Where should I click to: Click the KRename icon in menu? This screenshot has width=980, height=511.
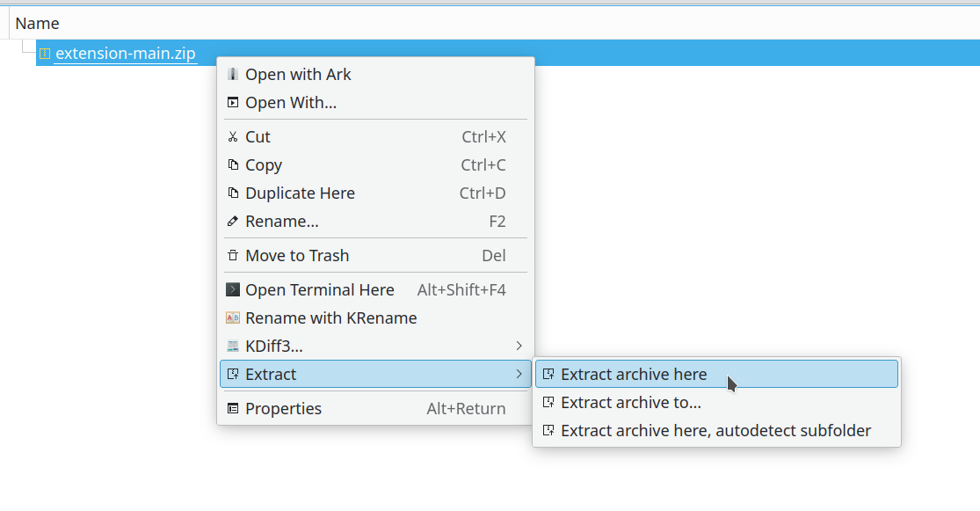pyautogui.click(x=233, y=318)
